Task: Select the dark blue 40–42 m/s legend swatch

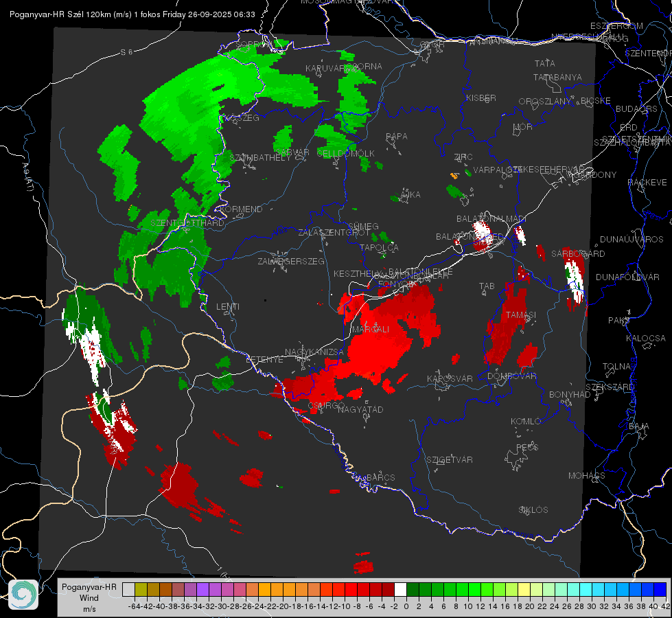Action: coord(660,590)
